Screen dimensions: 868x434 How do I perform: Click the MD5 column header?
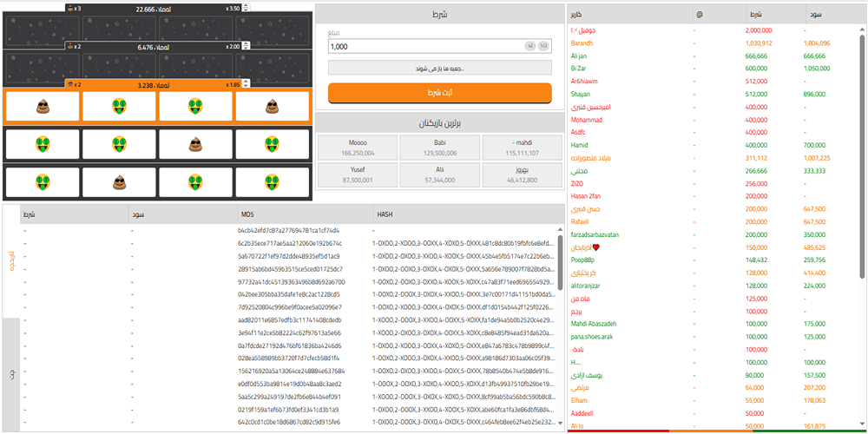coord(305,214)
